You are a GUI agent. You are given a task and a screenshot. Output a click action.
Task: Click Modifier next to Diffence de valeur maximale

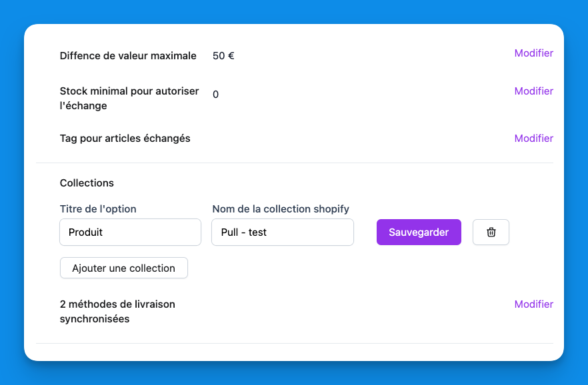point(533,53)
